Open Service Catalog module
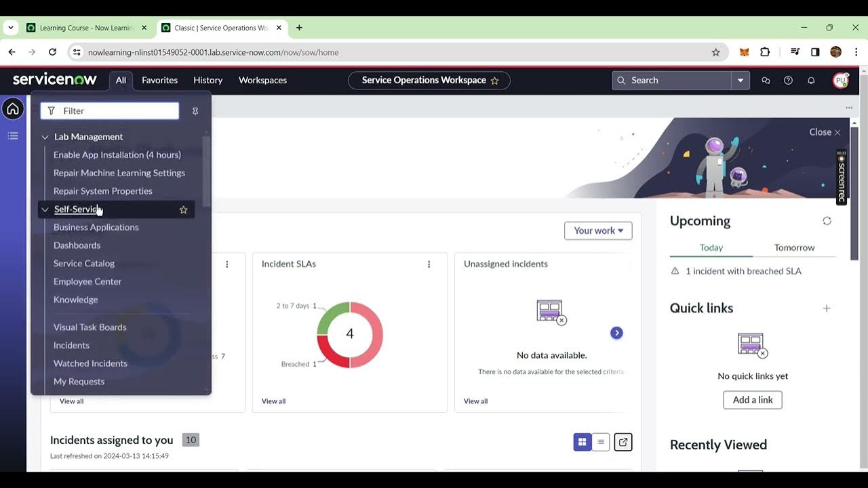The height and width of the screenshot is (488, 868). coord(84,264)
